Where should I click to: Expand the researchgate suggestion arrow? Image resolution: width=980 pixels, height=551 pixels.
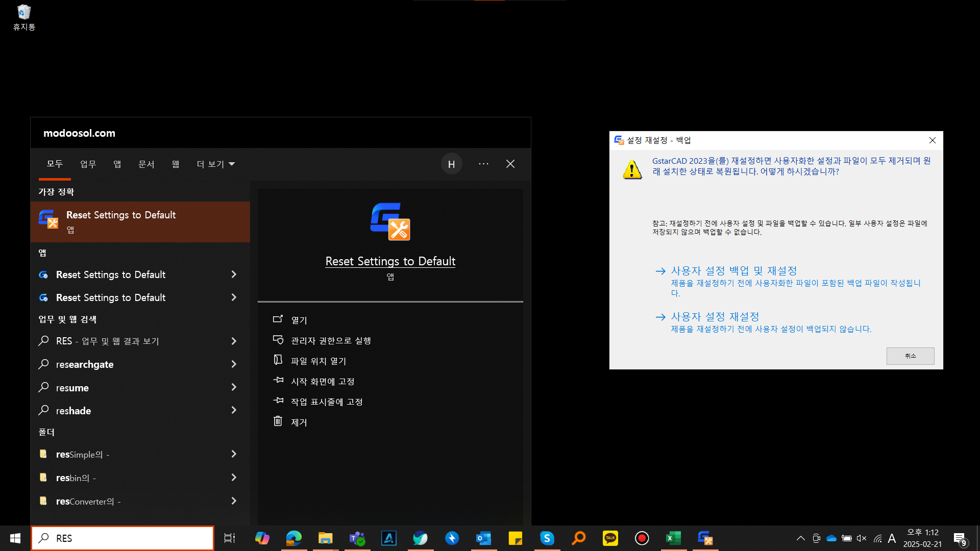(x=234, y=364)
